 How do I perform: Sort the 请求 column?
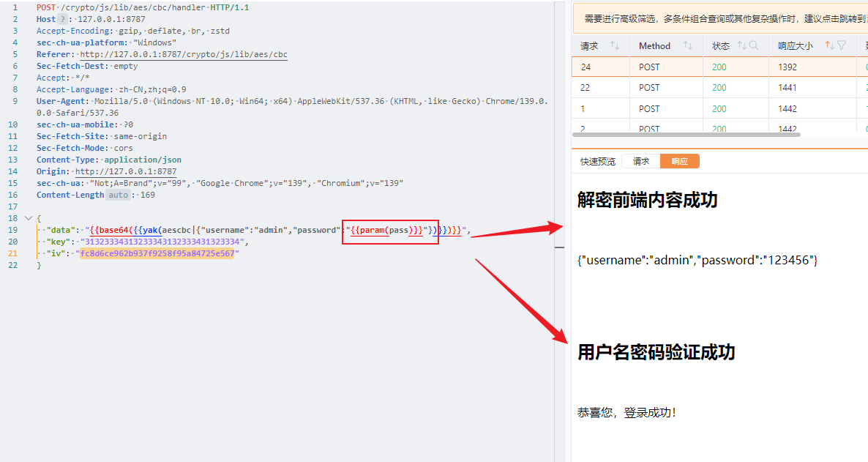(x=615, y=45)
